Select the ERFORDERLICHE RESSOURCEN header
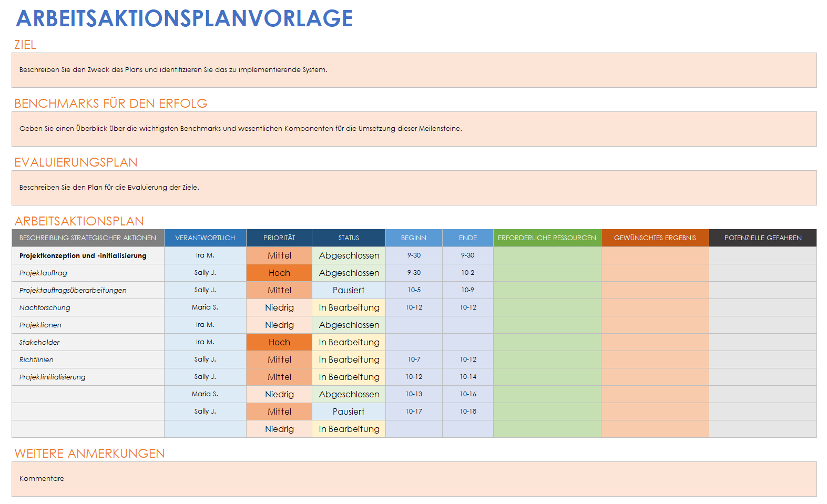The height and width of the screenshot is (504, 827). (547, 238)
